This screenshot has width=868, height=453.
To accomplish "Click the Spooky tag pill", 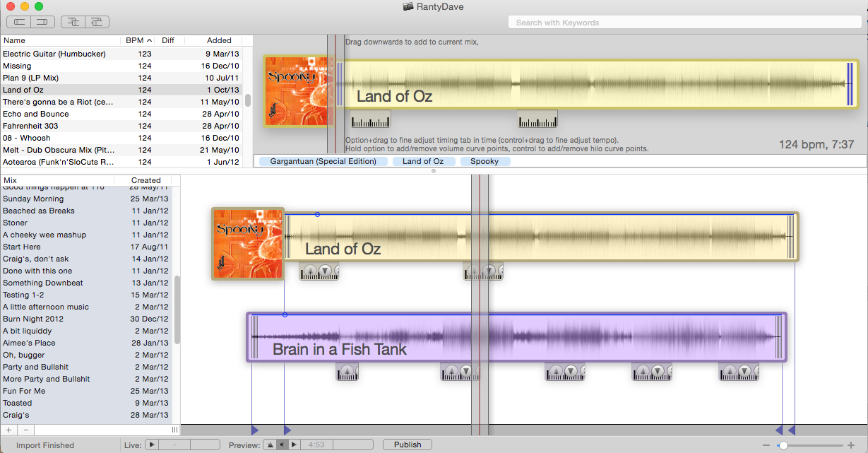I will 484,161.
